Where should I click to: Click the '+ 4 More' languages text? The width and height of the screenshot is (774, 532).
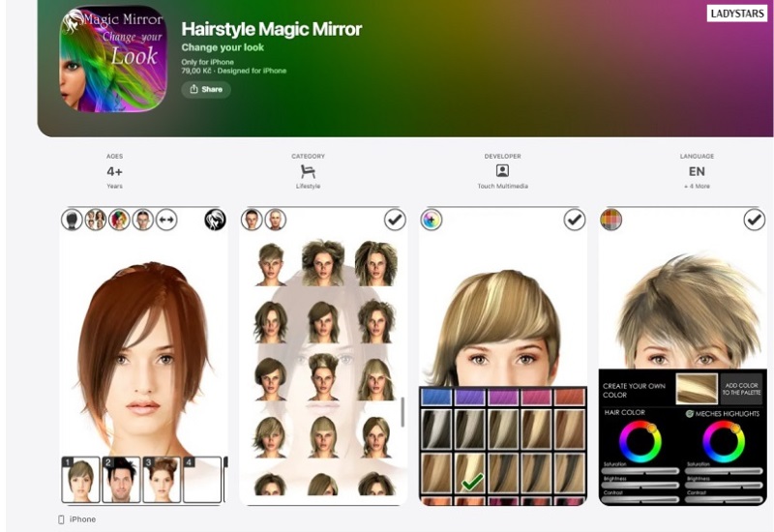click(697, 186)
